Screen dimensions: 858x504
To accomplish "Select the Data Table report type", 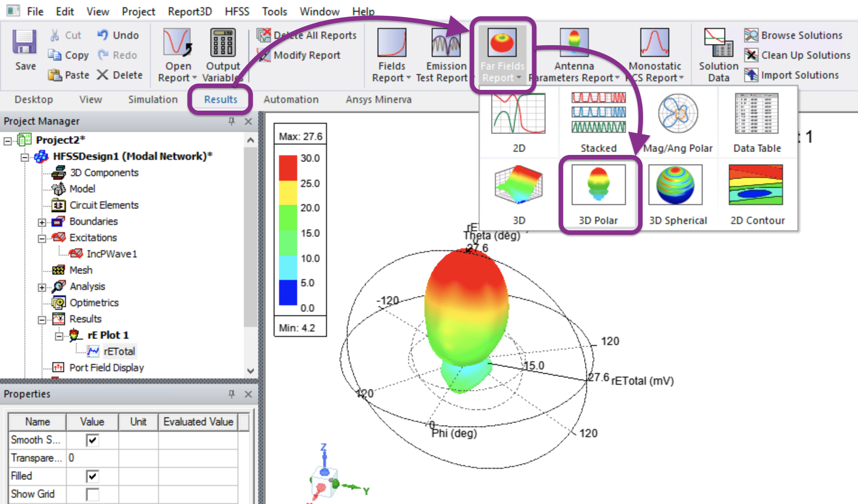I will pos(757,122).
